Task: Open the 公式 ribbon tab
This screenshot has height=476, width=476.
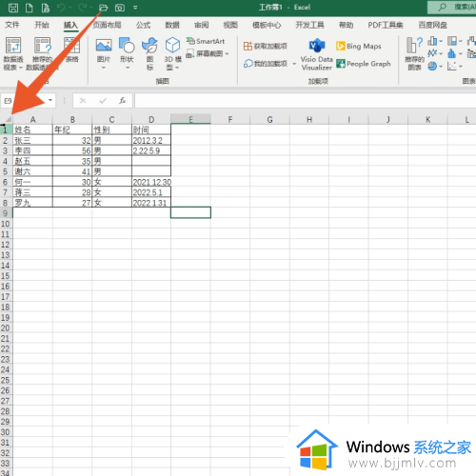Action: (143, 25)
